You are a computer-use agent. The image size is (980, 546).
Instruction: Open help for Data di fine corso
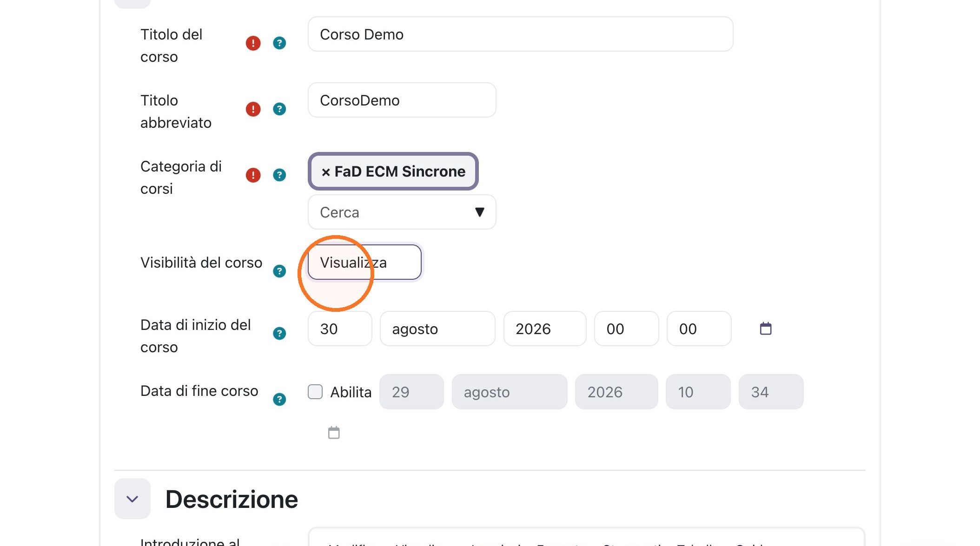click(x=279, y=400)
